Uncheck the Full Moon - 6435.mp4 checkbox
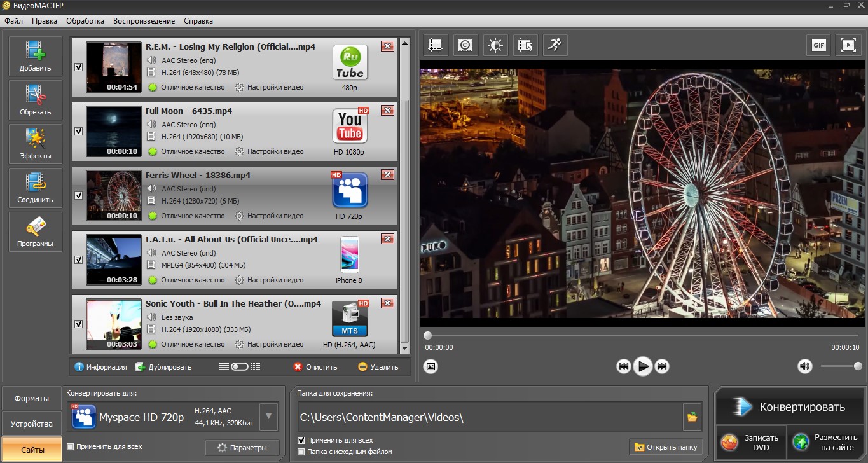This screenshot has width=868, height=463. pos(78,131)
